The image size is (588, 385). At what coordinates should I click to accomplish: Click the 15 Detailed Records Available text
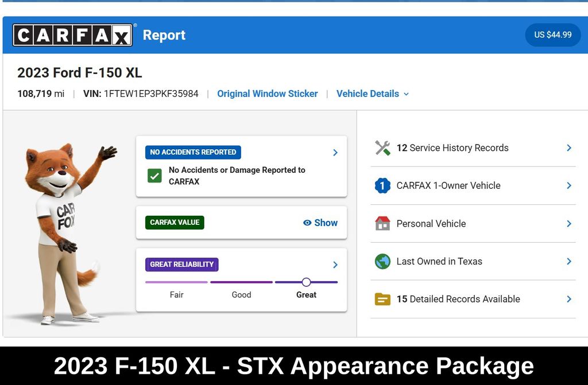[458, 299]
